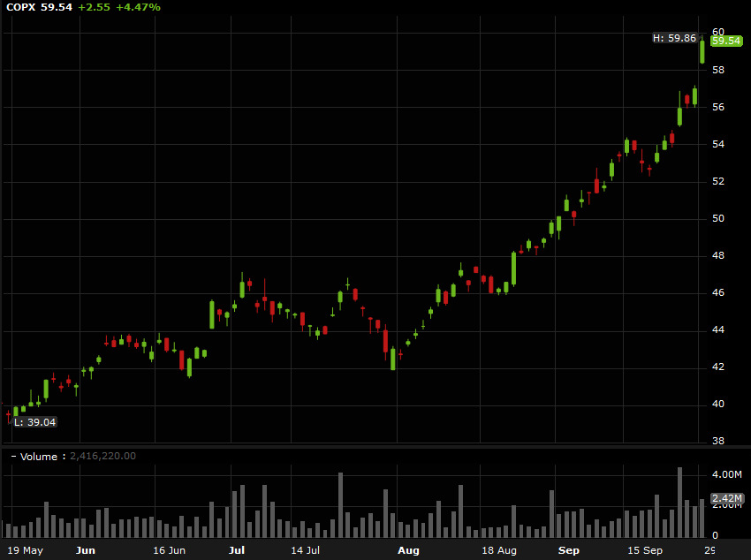Click the Volume label text
This screenshot has height=560, width=751.
[39, 457]
